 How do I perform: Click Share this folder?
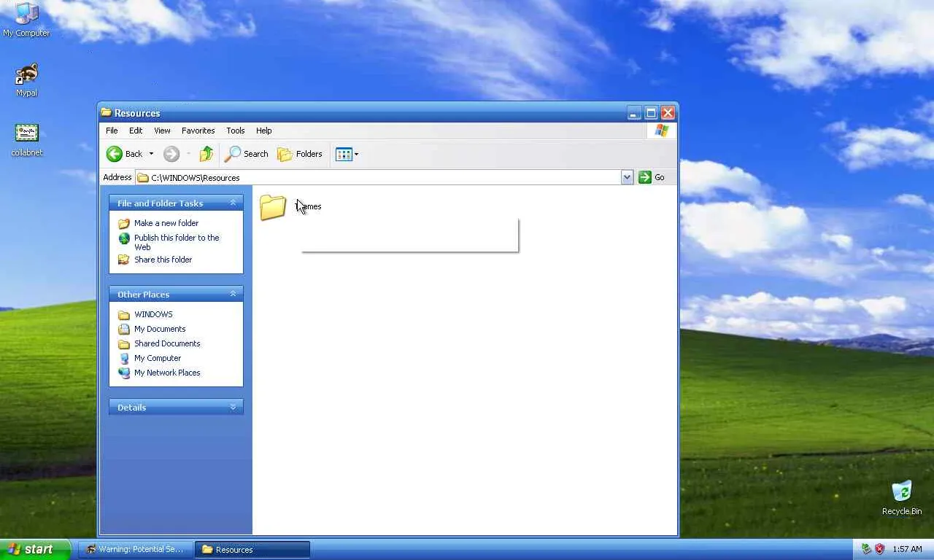(x=163, y=260)
